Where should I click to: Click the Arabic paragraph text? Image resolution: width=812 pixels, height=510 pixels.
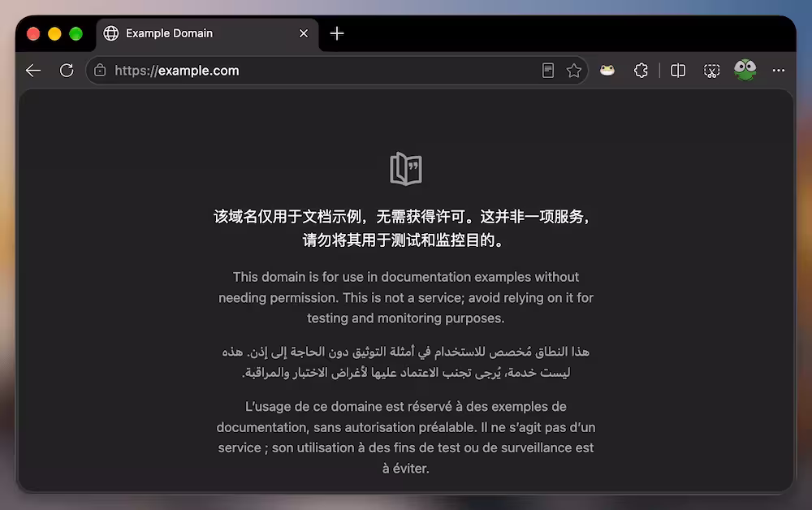click(406, 362)
